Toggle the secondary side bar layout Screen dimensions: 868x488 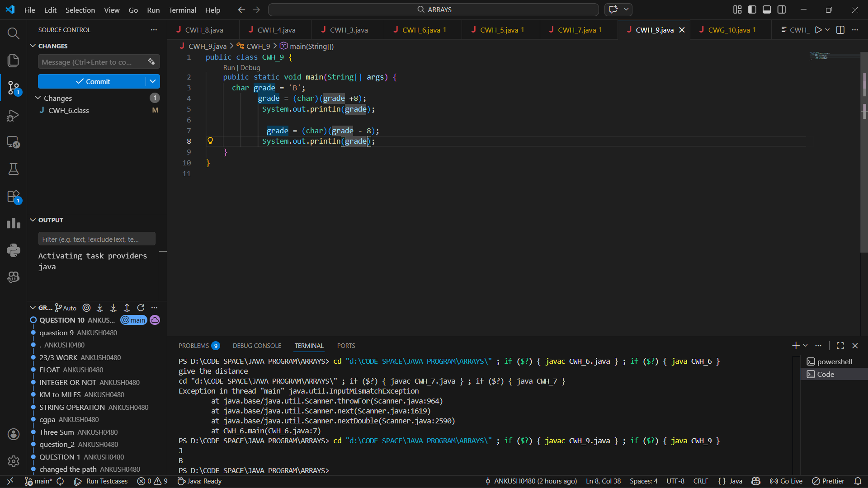tap(782, 9)
